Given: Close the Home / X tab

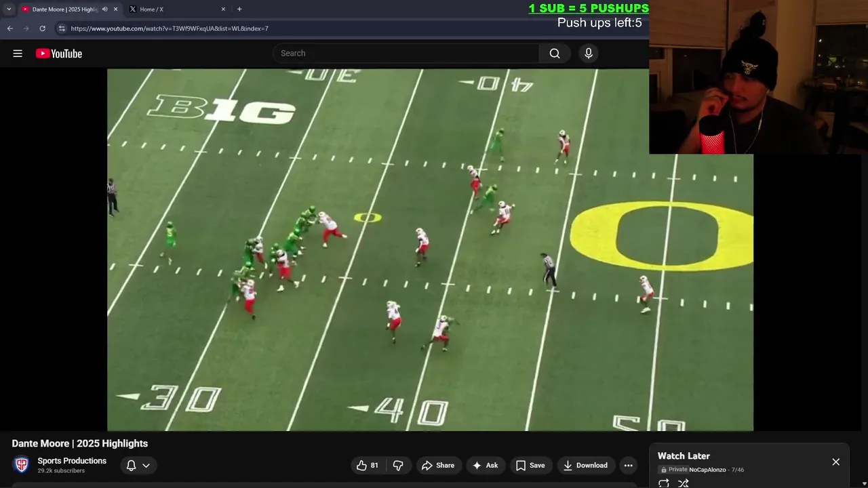Looking at the screenshot, I should 223,9.
